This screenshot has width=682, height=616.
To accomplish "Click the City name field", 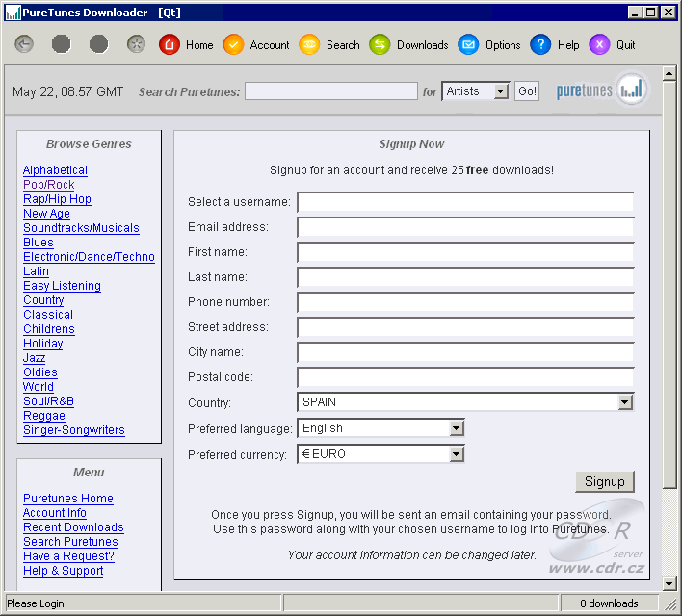I will click(x=465, y=352).
